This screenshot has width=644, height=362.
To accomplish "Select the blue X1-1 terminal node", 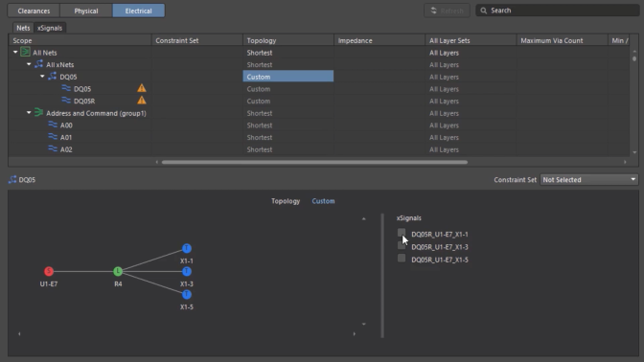I will coord(187,248).
